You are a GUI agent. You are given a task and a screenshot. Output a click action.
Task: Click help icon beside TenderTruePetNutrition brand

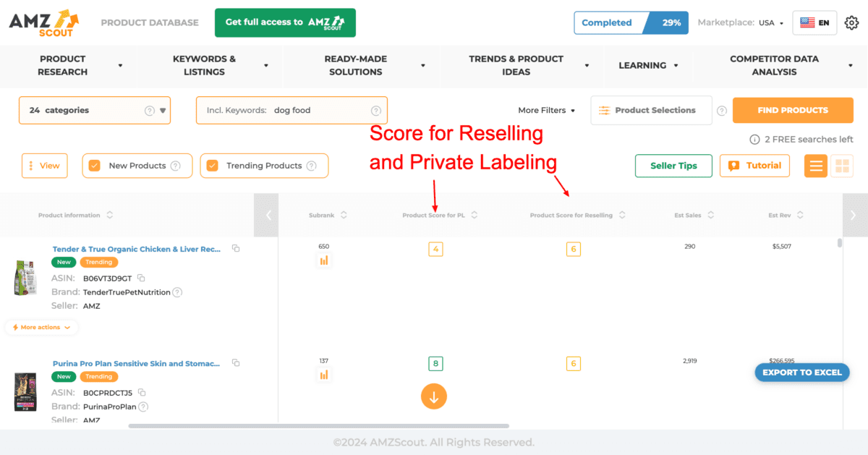pos(177,292)
